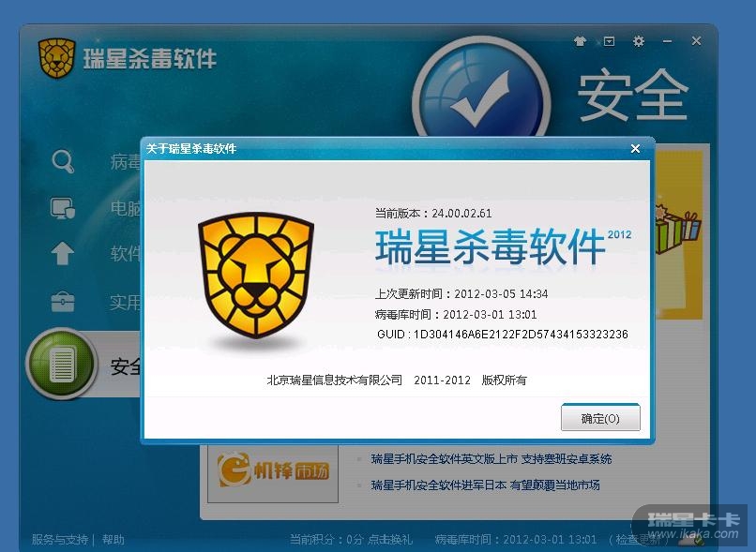Open news link about 进军日本 有望颠覆当地市场
Image resolution: width=756 pixels, height=552 pixels.
pyautogui.click(x=485, y=485)
